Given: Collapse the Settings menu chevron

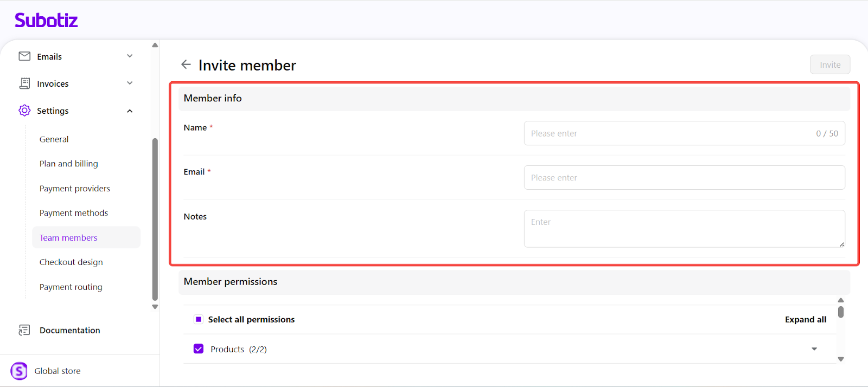Looking at the screenshot, I should click(x=130, y=111).
